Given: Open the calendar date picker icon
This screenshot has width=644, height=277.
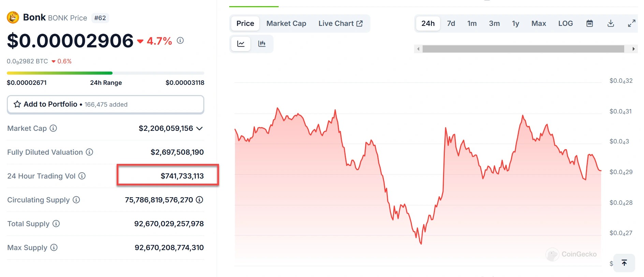Looking at the screenshot, I should 590,23.
